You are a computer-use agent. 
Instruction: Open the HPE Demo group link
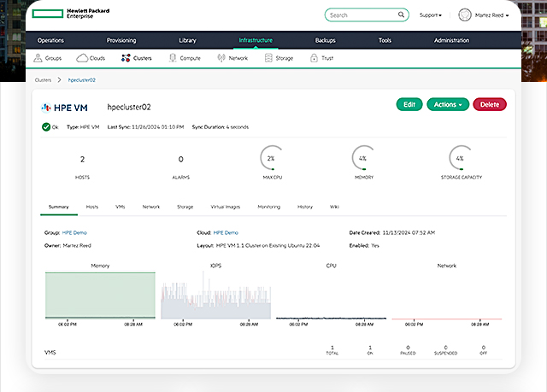tap(74, 232)
